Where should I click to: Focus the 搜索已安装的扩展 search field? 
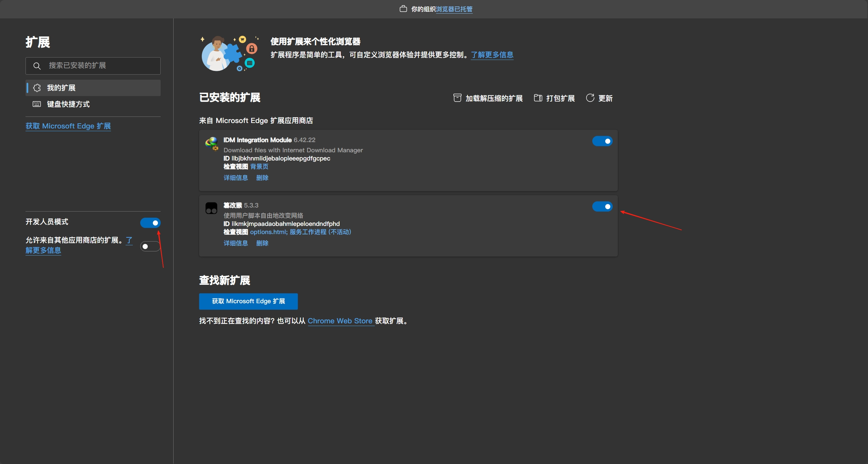pos(93,66)
